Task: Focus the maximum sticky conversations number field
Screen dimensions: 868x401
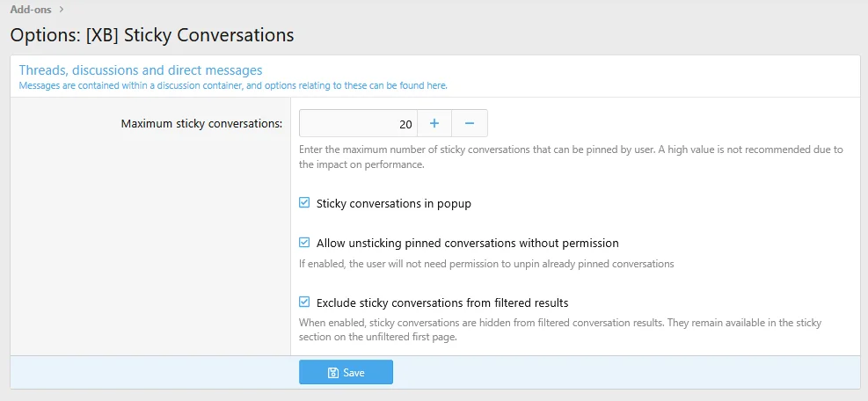Action: 358,123
